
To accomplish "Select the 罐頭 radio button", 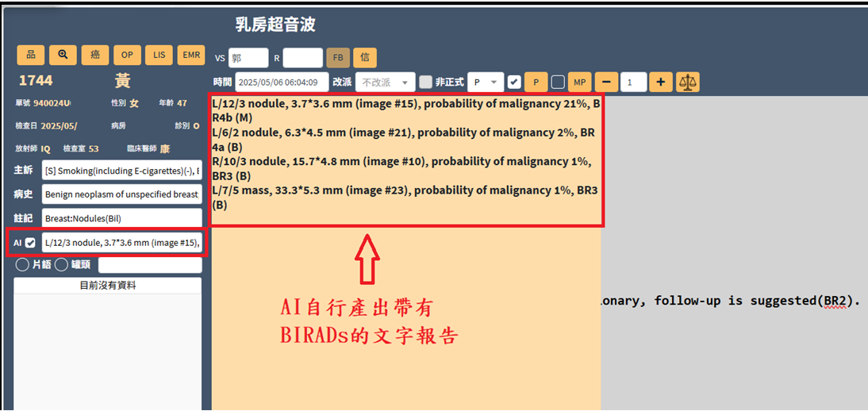I will (x=62, y=265).
